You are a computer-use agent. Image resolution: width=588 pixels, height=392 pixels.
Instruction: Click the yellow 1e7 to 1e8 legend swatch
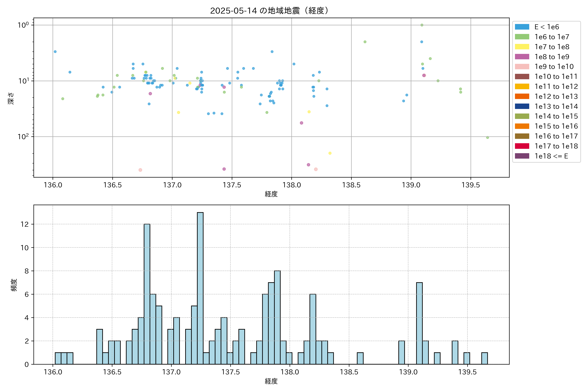pyautogui.click(x=522, y=47)
